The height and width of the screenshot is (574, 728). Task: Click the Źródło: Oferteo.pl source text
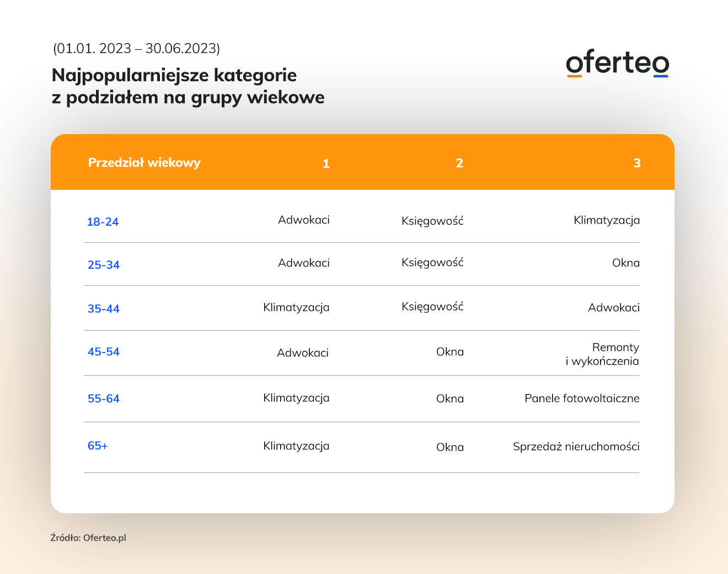coord(88,538)
